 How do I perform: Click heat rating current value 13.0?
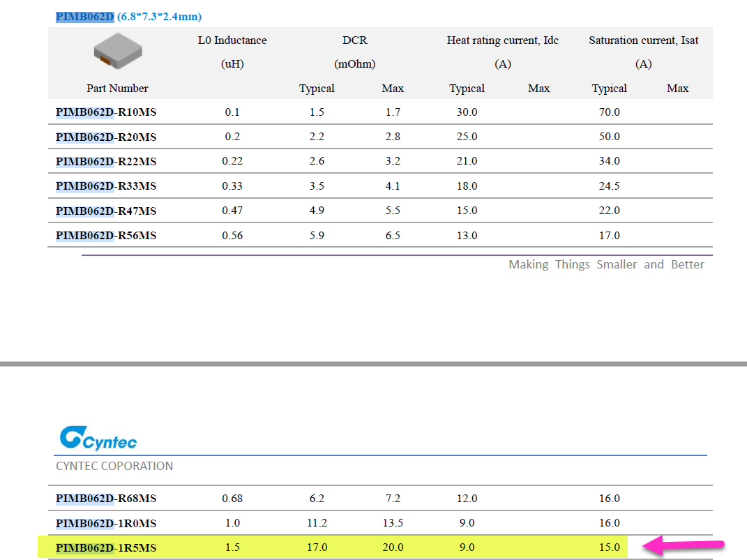[x=467, y=236]
